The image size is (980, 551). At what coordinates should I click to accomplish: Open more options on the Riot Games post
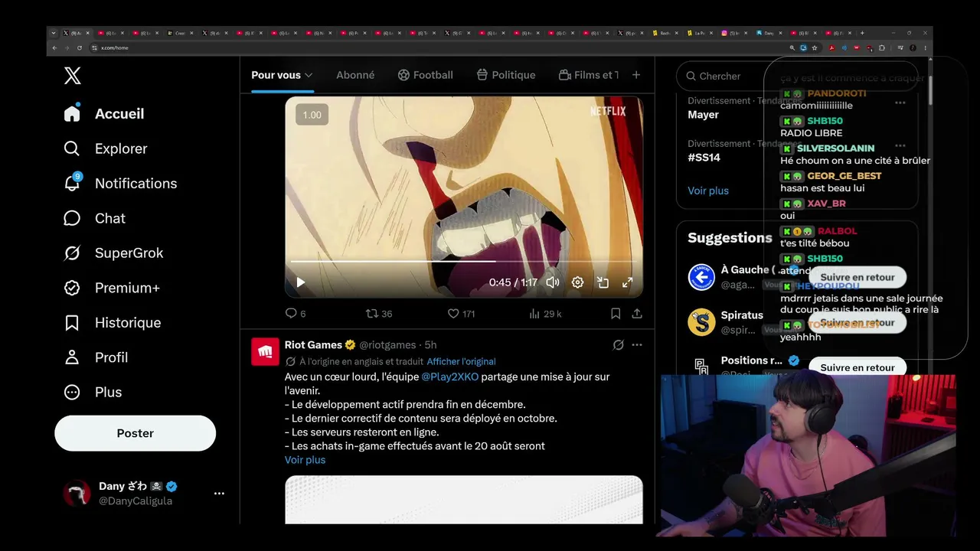pyautogui.click(x=637, y=345)
